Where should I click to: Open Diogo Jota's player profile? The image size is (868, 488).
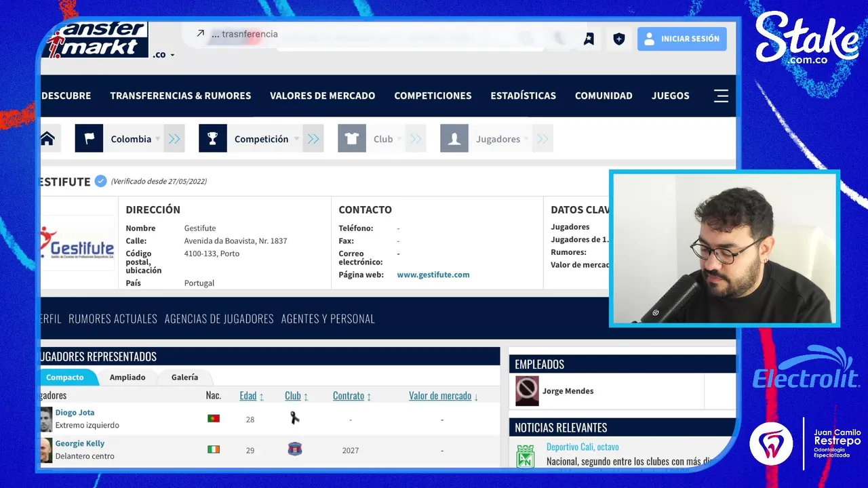coord(75,412)
